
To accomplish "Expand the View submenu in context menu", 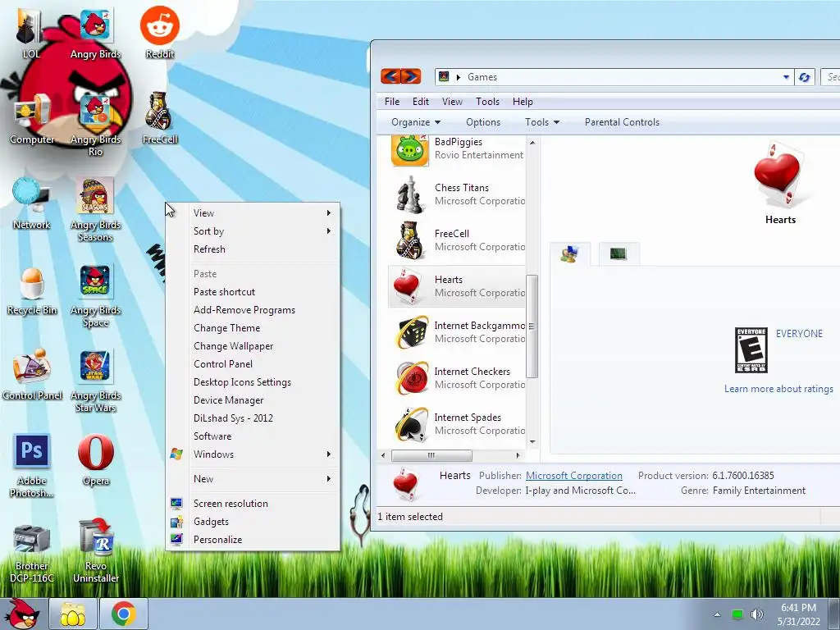I will point(253,213).
